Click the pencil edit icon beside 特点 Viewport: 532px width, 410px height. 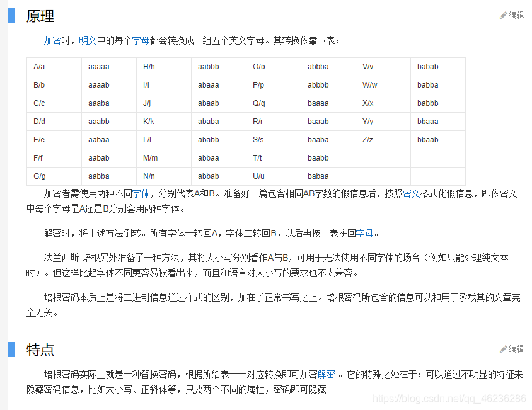503,350
